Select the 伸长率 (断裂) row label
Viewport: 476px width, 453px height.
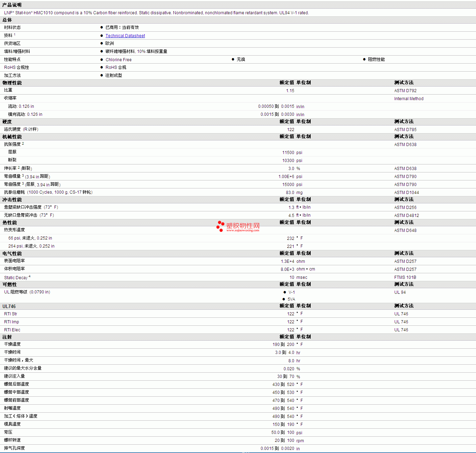point(18,168)
